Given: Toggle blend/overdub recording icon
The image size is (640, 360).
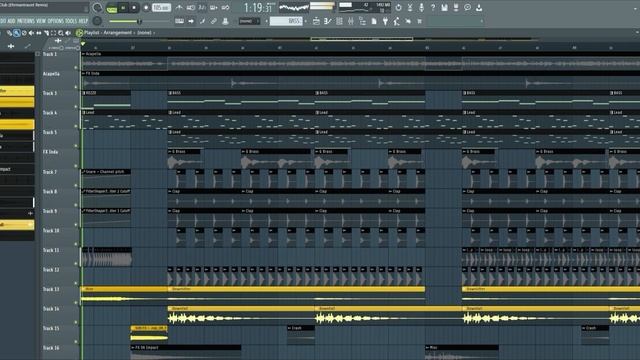Looking at the screenshot, I should [213, 8].
